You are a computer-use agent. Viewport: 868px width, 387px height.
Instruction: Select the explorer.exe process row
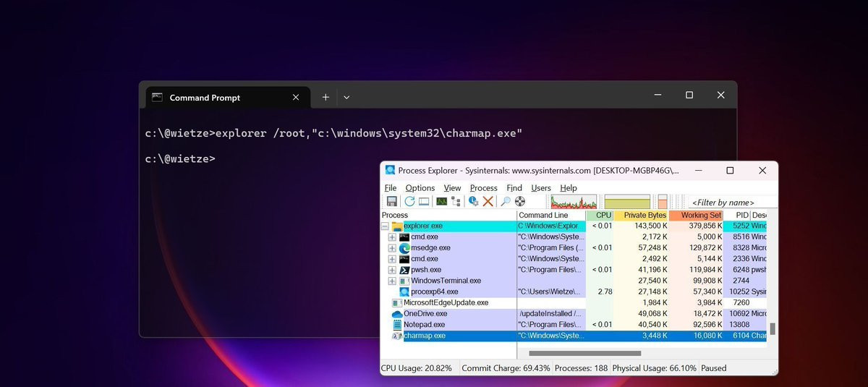click(x=574, y=226)
